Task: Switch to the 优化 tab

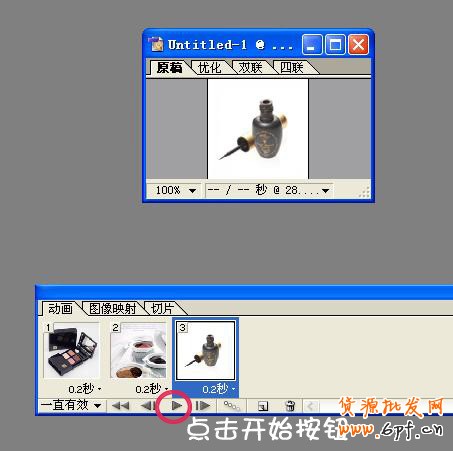Action: 209,68
